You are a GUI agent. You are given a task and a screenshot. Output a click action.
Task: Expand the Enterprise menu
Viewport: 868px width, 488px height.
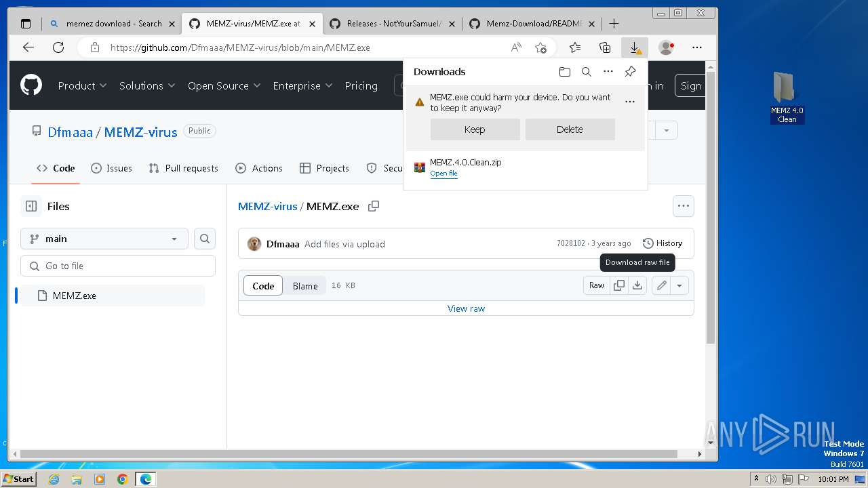[x=302, y=85]
